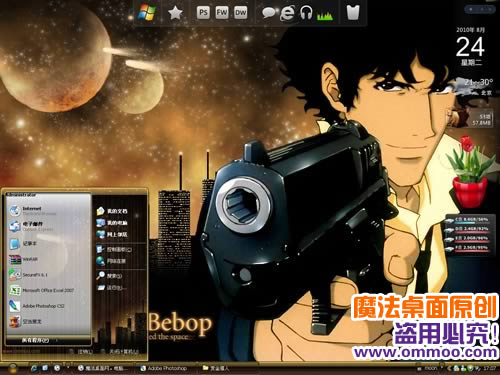Switch to the 魔法桌面 browser taskbar window
Image resolution: width=500 pixels, height=375 pixels.
click(103, 368)
